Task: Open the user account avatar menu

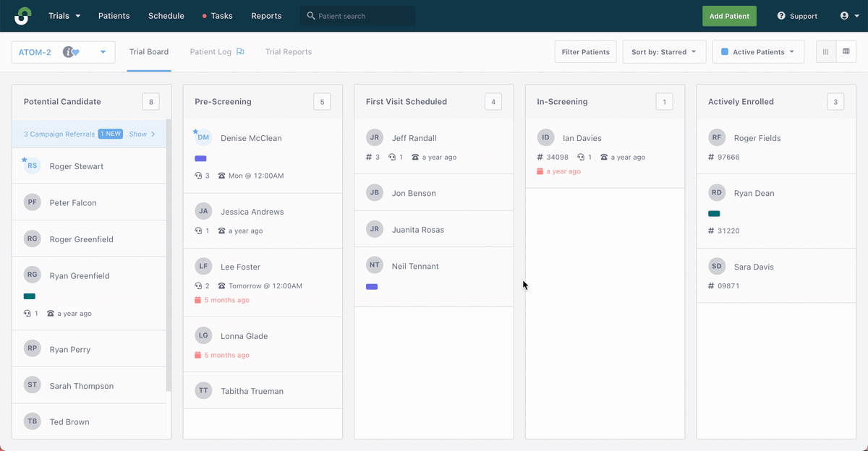Action: pyautogui.click(x=848, y=16)
